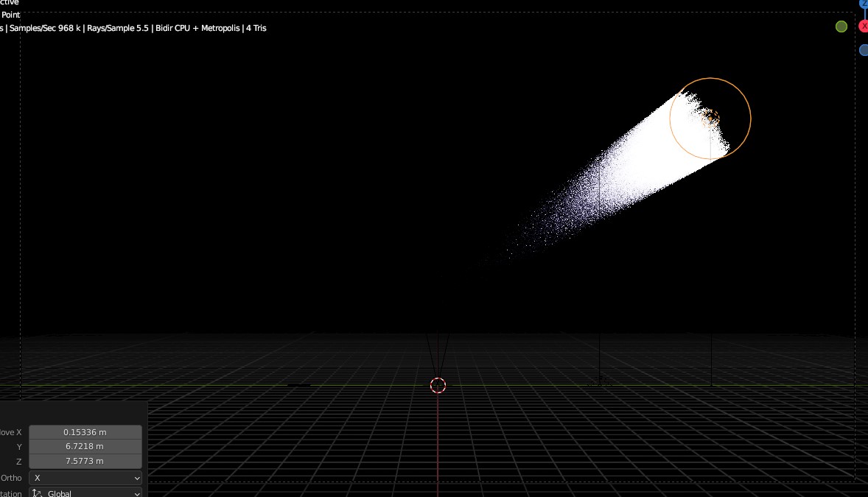Click the light origin dot inside the orange circle

[711, 118]
